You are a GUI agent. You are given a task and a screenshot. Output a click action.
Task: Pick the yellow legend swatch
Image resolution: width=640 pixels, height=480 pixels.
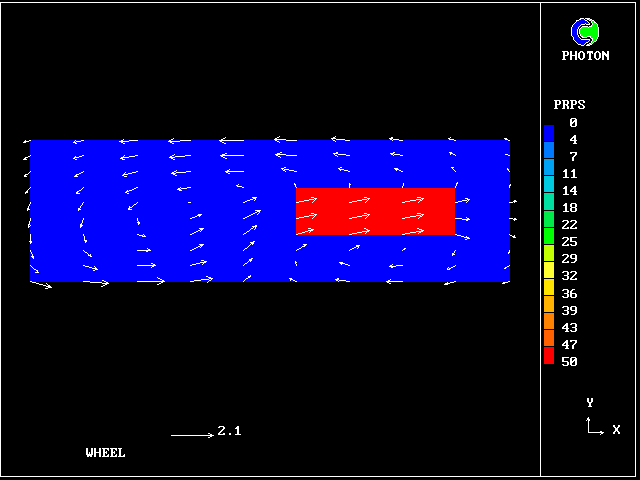click(548, 270)
